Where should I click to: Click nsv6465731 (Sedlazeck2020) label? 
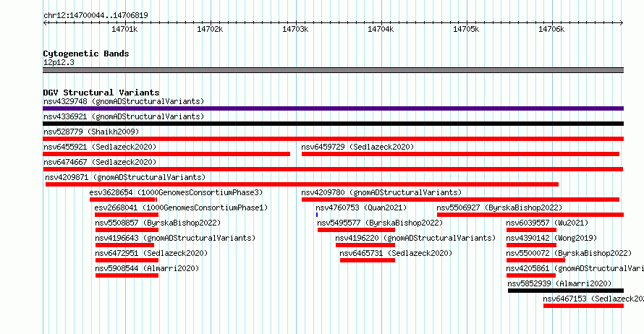396,253
